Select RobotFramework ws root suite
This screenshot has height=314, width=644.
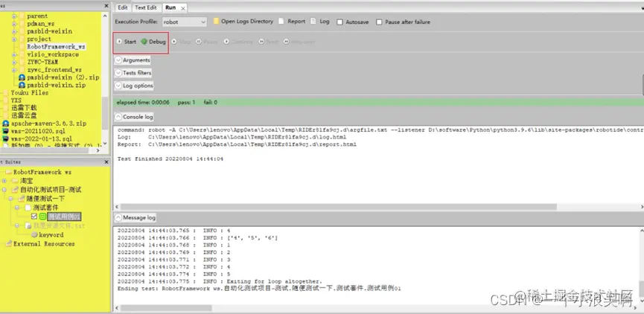tap(42, 172)
